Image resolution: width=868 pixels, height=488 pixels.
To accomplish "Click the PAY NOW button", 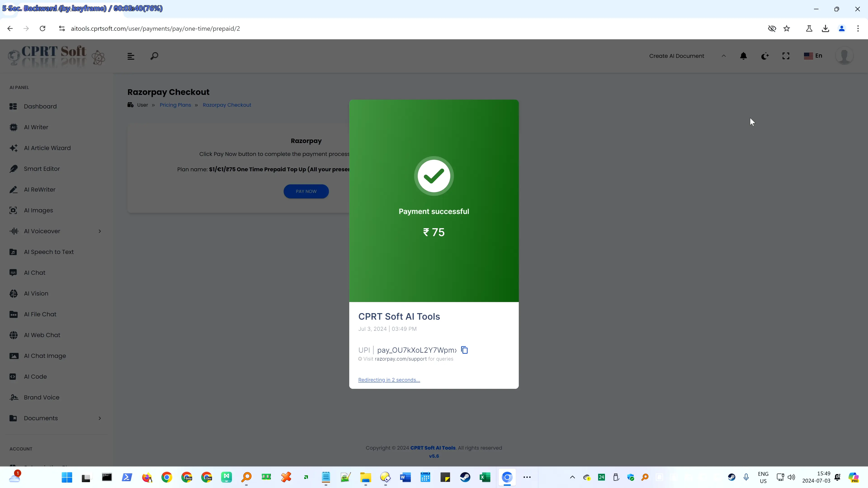I will coord(306,191).
